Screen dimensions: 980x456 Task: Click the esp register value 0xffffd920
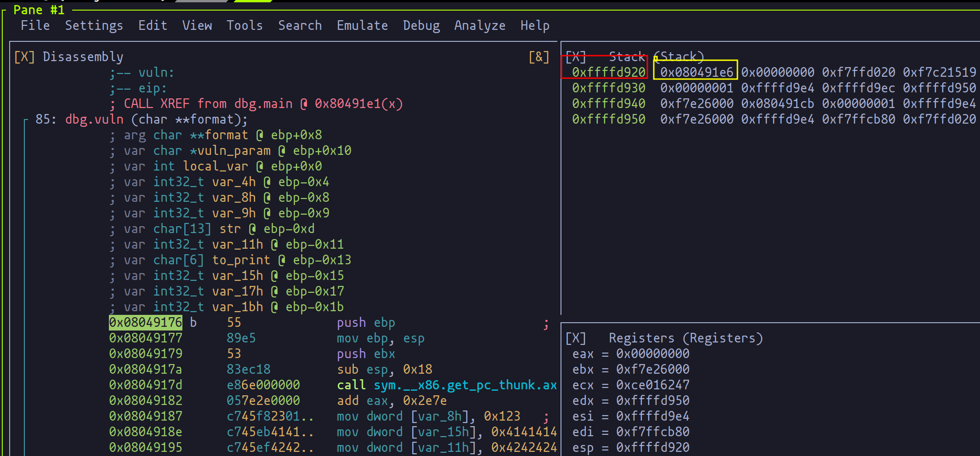(652, 448)
